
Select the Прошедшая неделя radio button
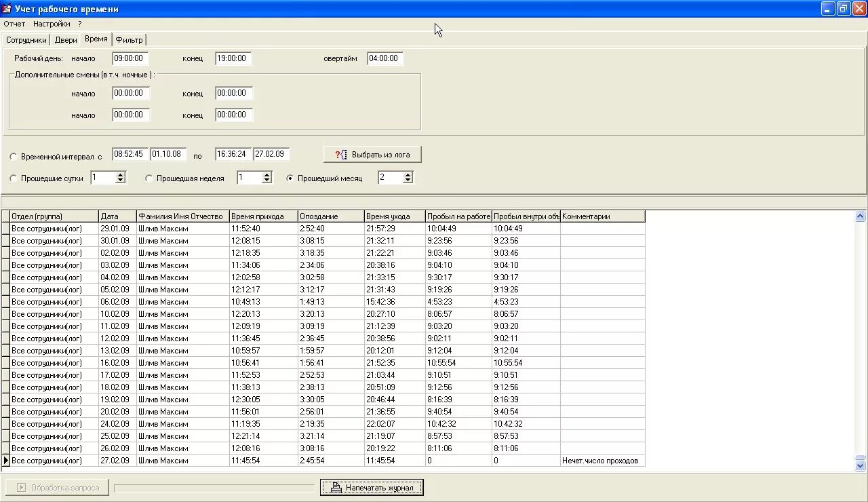coord(149,178)
